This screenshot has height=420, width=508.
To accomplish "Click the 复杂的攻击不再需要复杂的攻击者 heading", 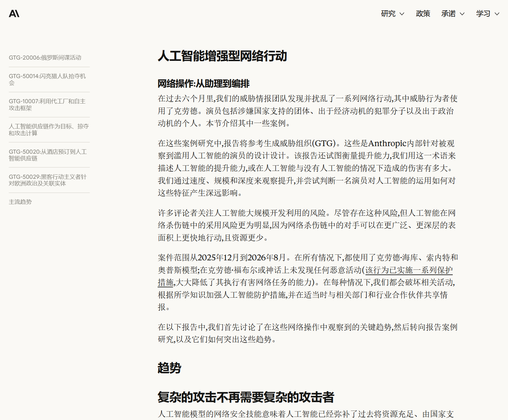I will pyautogui.click(x=246, y=397).
